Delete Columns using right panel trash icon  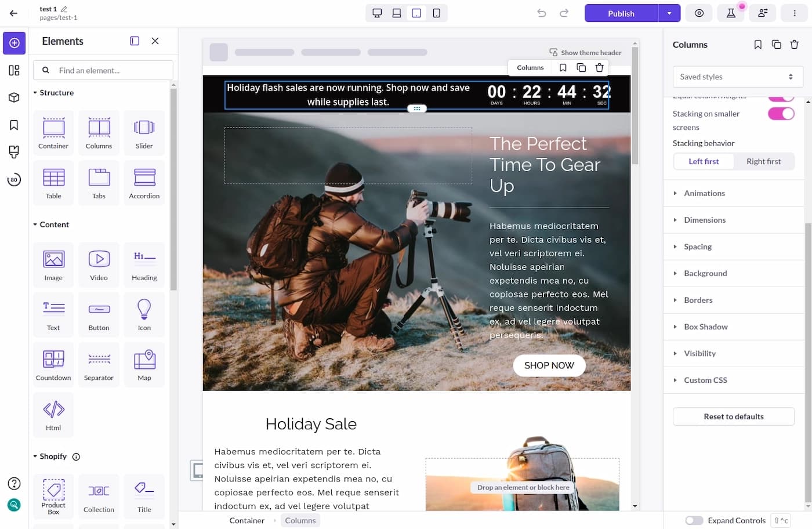pyautogui.click(x=794, y=45)
